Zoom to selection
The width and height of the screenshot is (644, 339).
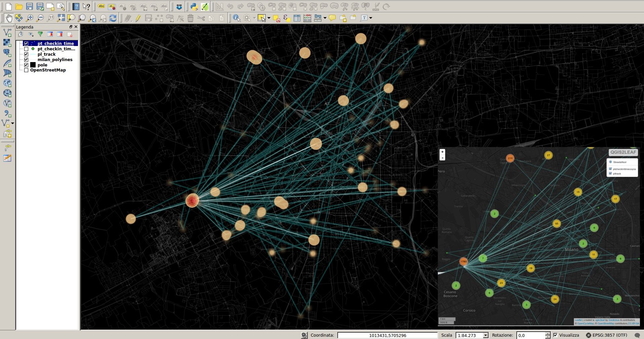(x=71, y=18)
